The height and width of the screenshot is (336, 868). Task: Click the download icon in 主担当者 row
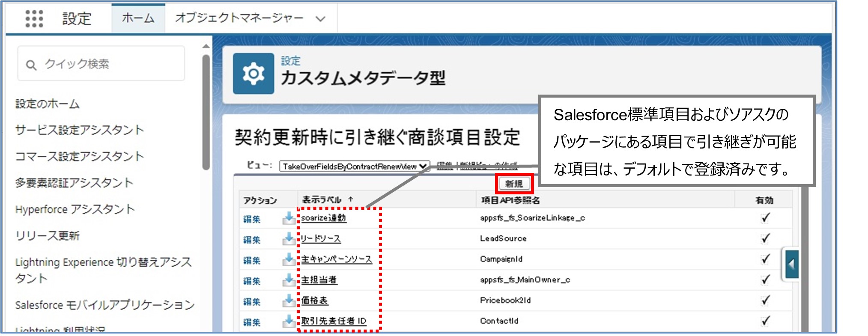[x=289, y=280]
